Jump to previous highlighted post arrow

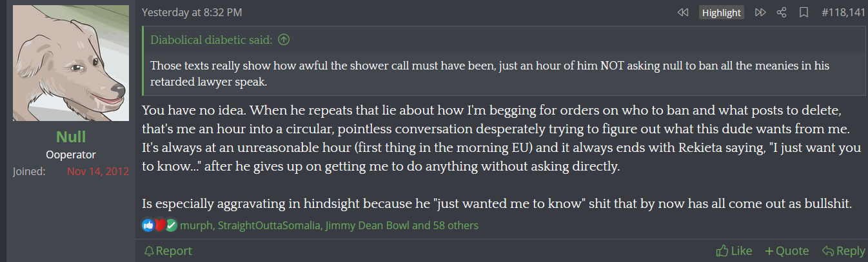pyautogui.click(x=682, y=12)
